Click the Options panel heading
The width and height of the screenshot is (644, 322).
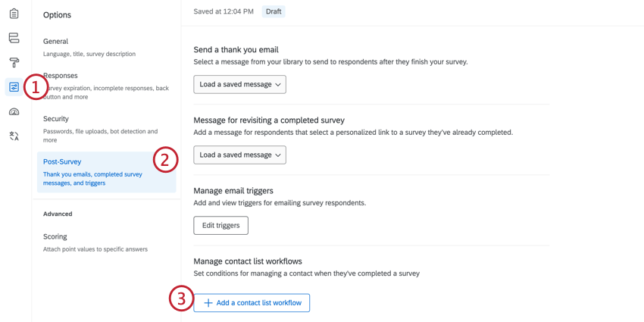pyautogui.click(x=57, y=15)
